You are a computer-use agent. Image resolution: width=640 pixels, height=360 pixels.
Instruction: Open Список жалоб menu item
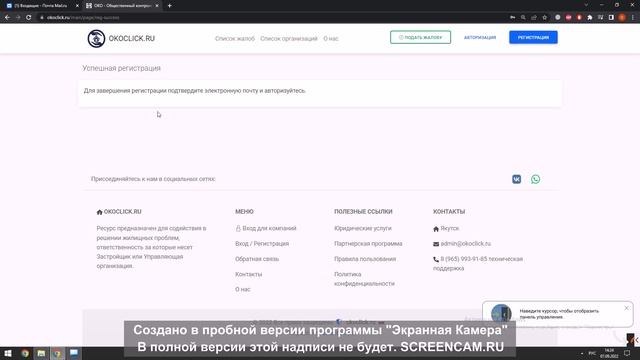click(235, 39)
